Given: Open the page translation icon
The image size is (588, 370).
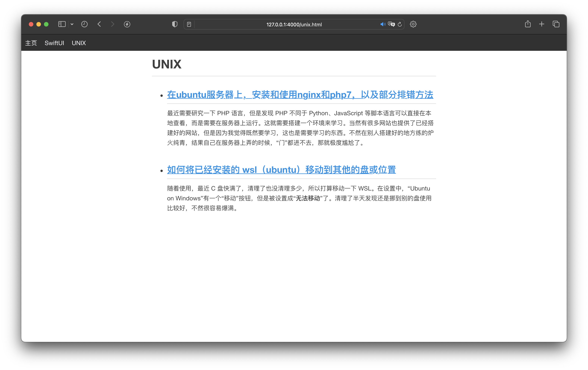Looking at the screenshot, I should (391, 24).
